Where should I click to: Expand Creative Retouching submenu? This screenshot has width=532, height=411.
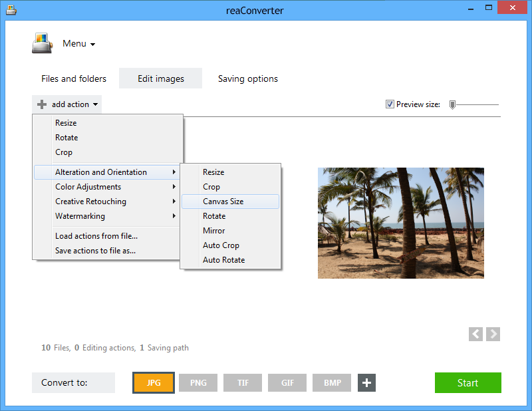click(107, 202)
